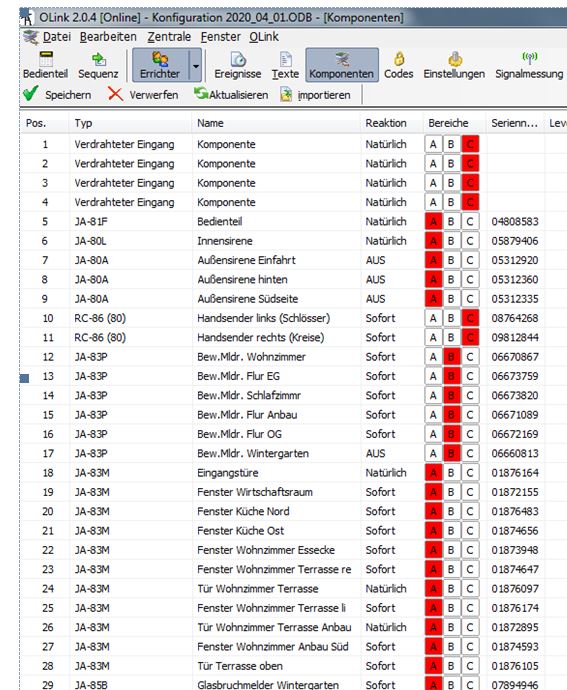The width and height of the screenshot is (567, 690).
Task: Open the OLink menu
Action: click(264, 37)
